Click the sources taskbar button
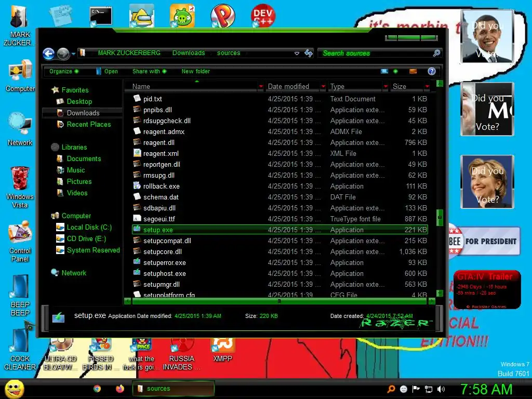 point(174,389)
